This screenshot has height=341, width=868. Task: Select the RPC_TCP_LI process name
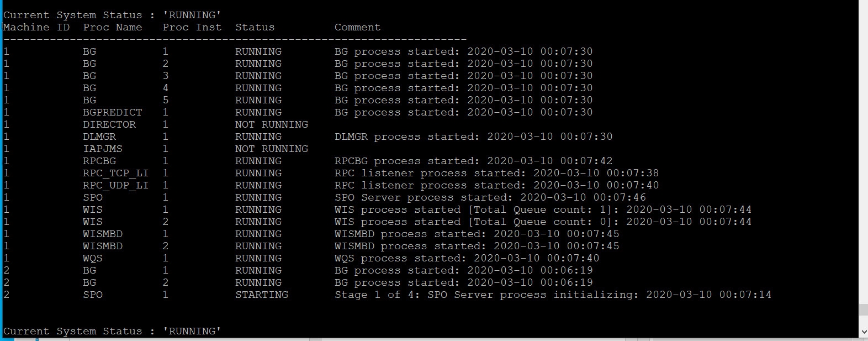115,173
